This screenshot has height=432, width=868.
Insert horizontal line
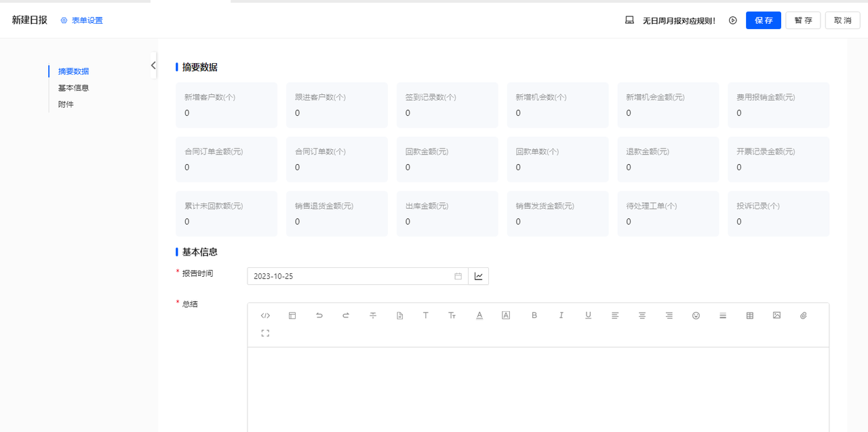723,315
